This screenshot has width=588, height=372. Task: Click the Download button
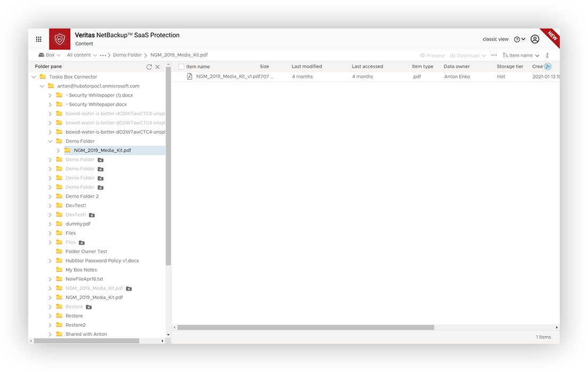(x=465, y=55)
